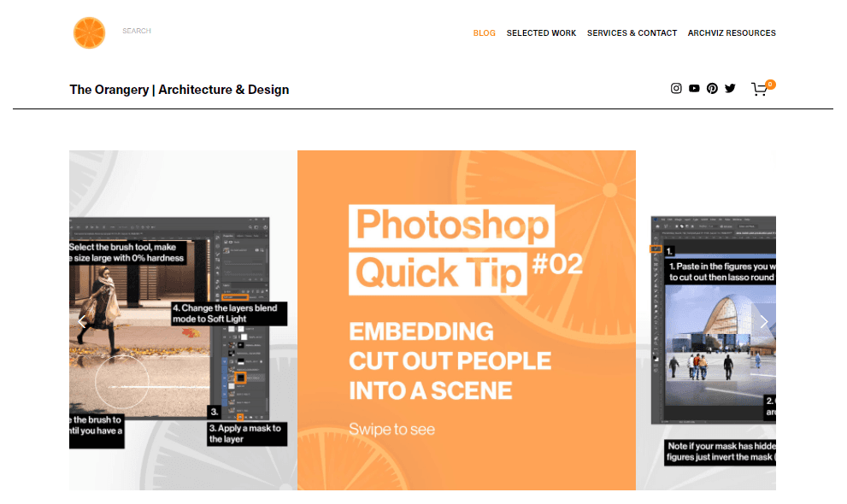The image size is (847, 504).
Task: Click The Orangery Architecture & Design title
Action: [x=179, y=90]
